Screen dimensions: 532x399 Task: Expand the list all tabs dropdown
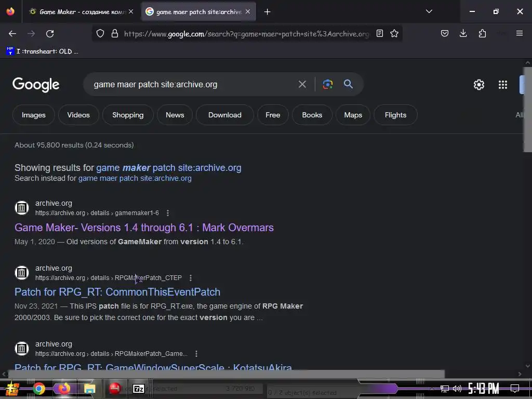(429, 11)
